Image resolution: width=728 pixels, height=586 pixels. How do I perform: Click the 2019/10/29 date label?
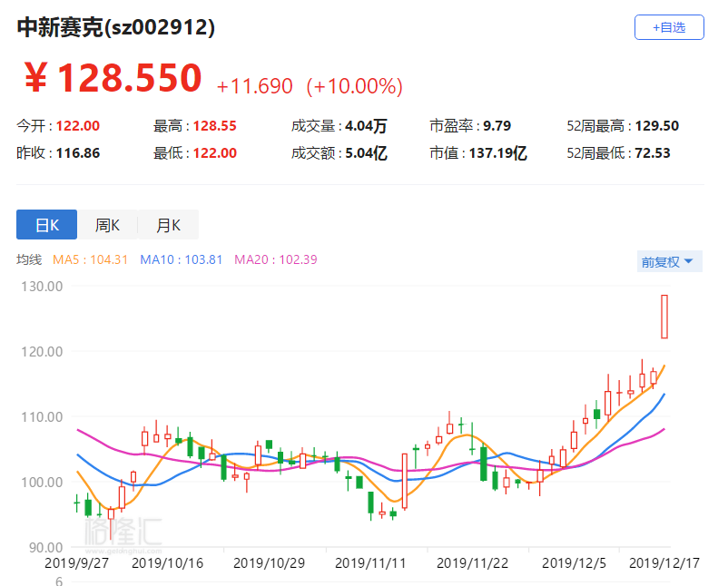[x=270, y=563]
